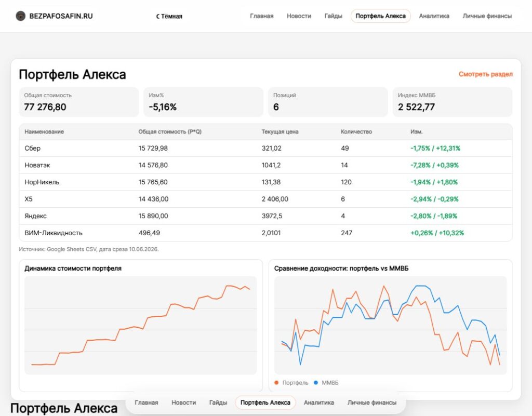Click the Текущая цена column header
Viewport: 532px width, 416px height.
pos(280,131)
